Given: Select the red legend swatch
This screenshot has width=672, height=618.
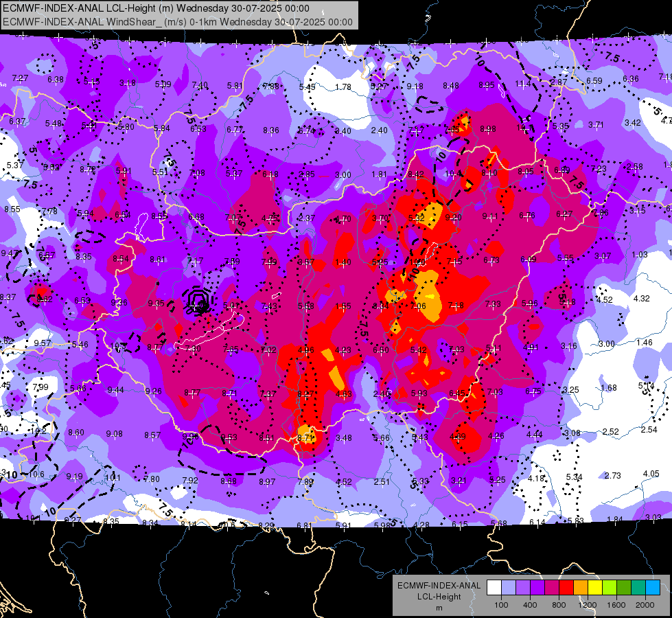Looking at the screenshot, I should click(566, 588).
